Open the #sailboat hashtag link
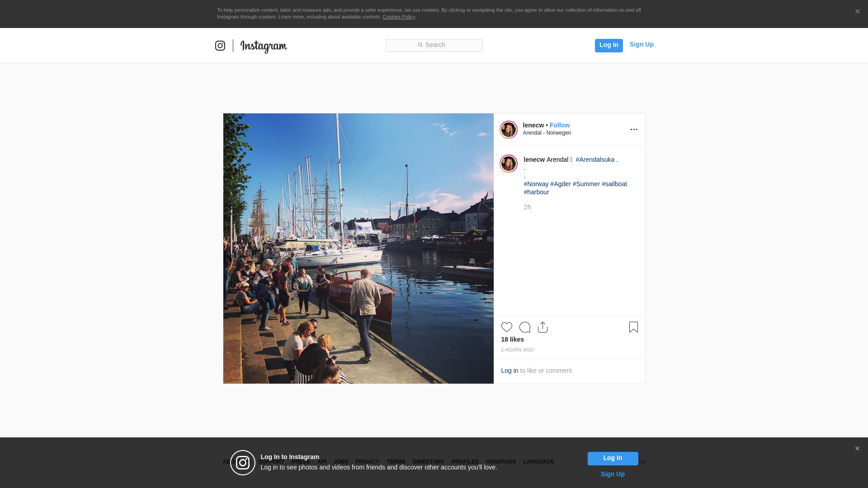This screenshot has height=488, width=868. tap(614, 184)
